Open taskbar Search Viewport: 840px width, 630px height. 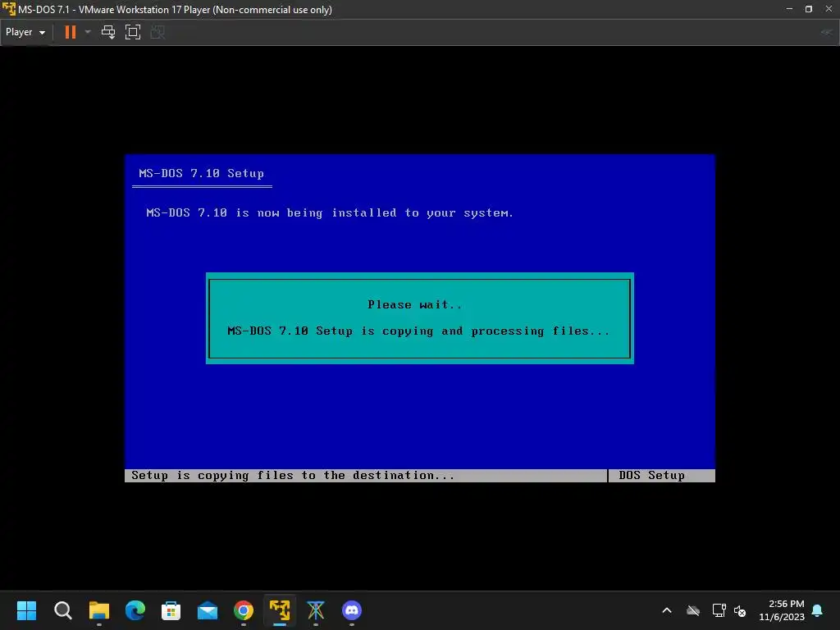point(62,610)
